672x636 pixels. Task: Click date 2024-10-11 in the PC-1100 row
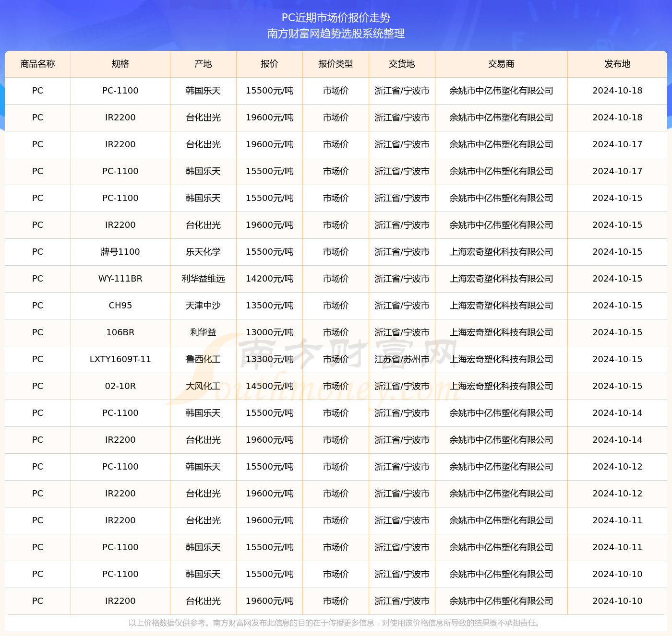[617, 547]
